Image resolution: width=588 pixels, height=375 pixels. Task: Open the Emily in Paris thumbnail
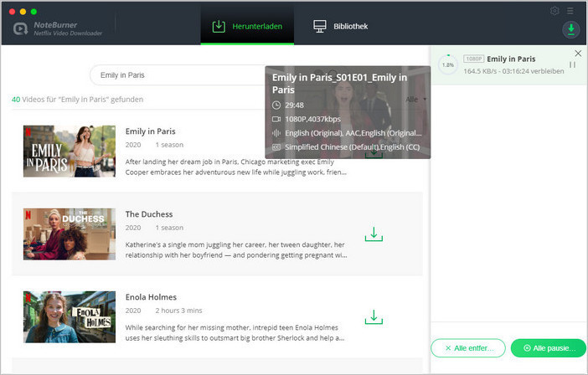pos(70,151)
